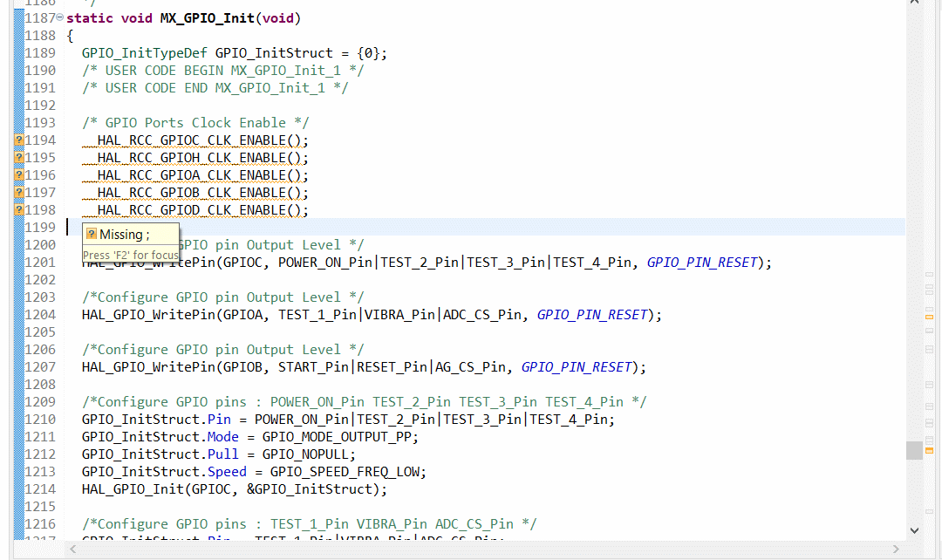Click the warning icon in Missing ; tooltip

92,234
